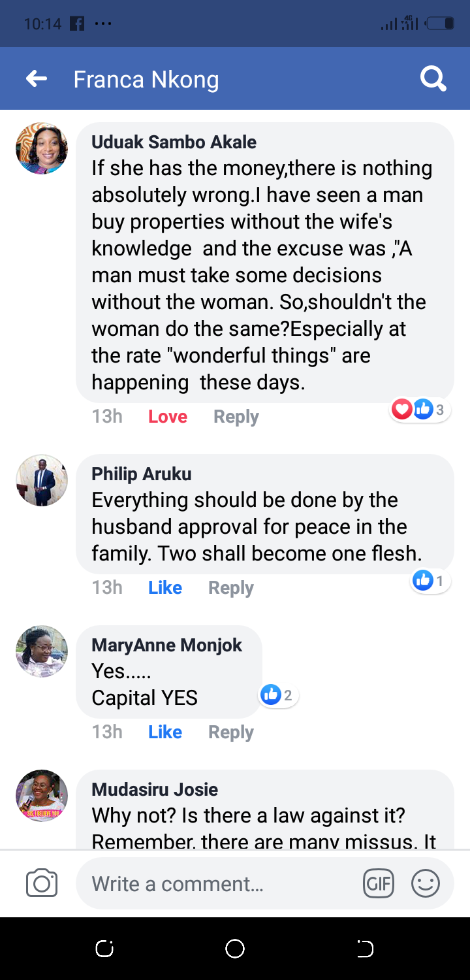View reactions on Uduak Sambo Akale's comment
The width and height of the screenshot is (470, 980).
[421, 410]
